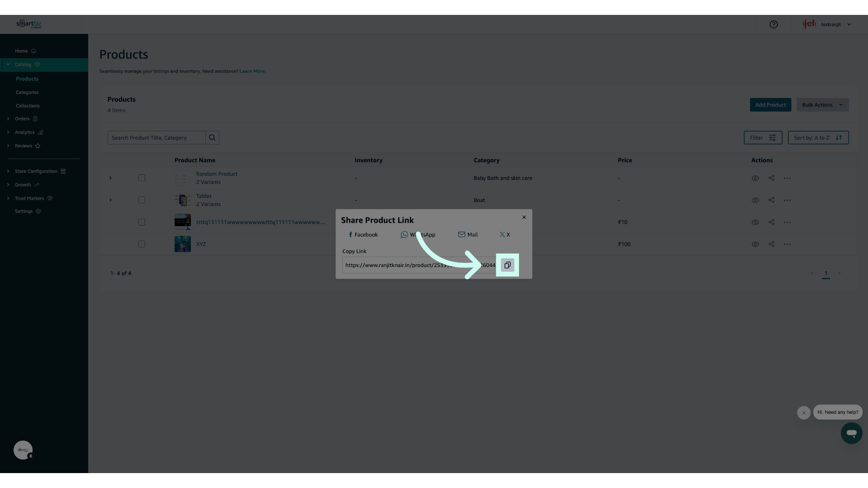The width and height of the screenshot is (868, 488).
Task: Collapse the Catalog sidebar section
Action: 8,65
